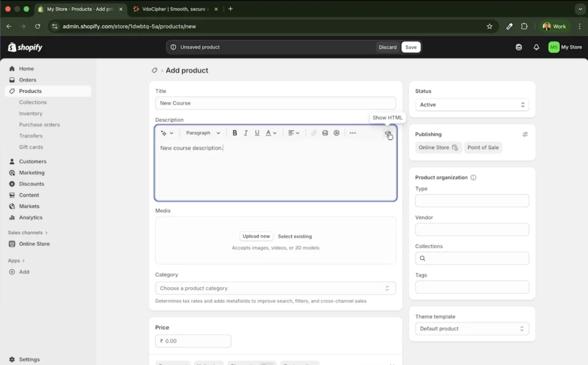The width and height of the screenshot is (588, 365).
Task: Open Markets section
Action: point(48,207)
